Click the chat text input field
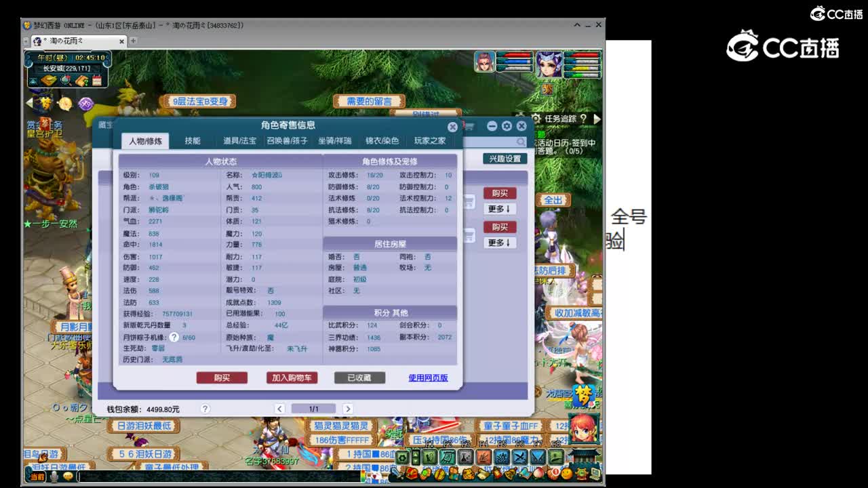 point(218,476)
